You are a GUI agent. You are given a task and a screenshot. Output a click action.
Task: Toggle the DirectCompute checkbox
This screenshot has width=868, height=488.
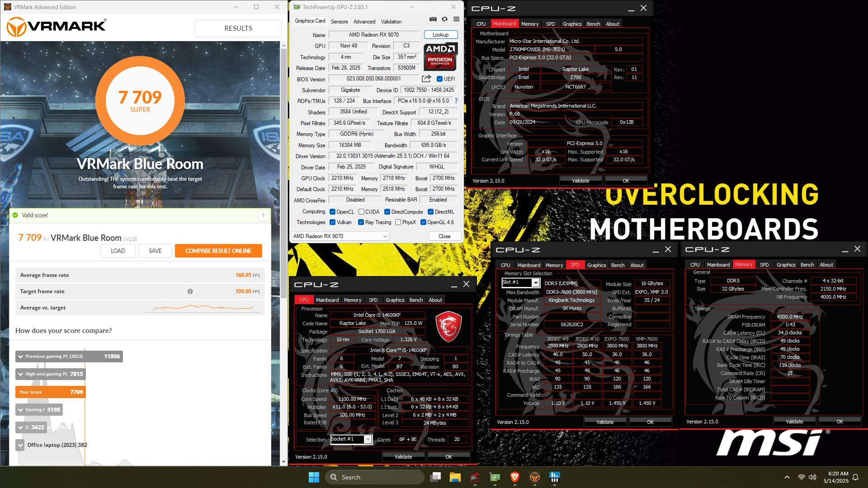pos(387,212)
